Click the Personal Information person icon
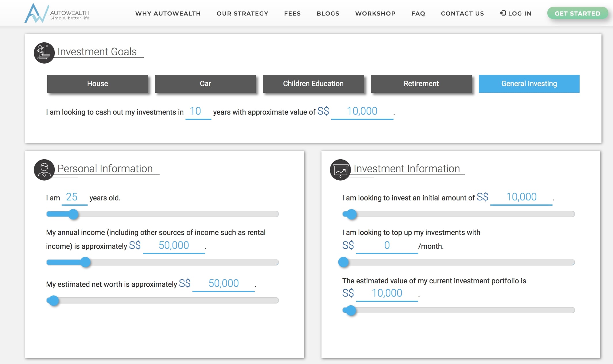 click(x=44, y=170)
